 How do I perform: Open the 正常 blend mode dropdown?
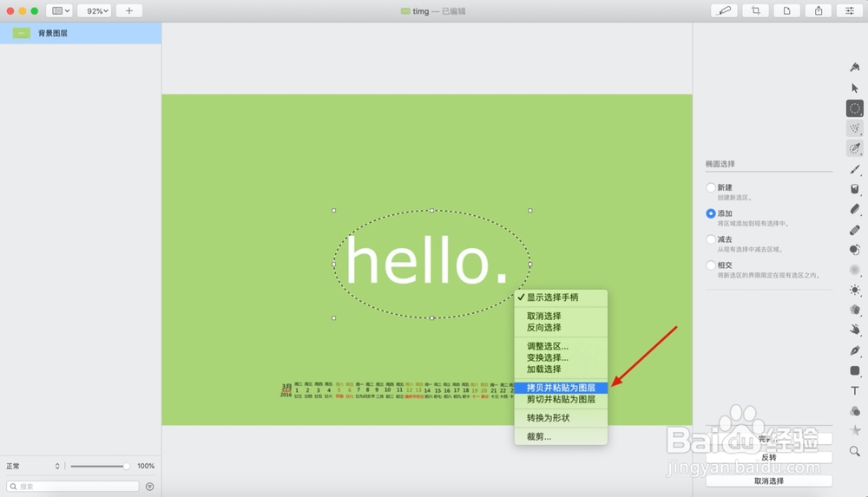33,466
